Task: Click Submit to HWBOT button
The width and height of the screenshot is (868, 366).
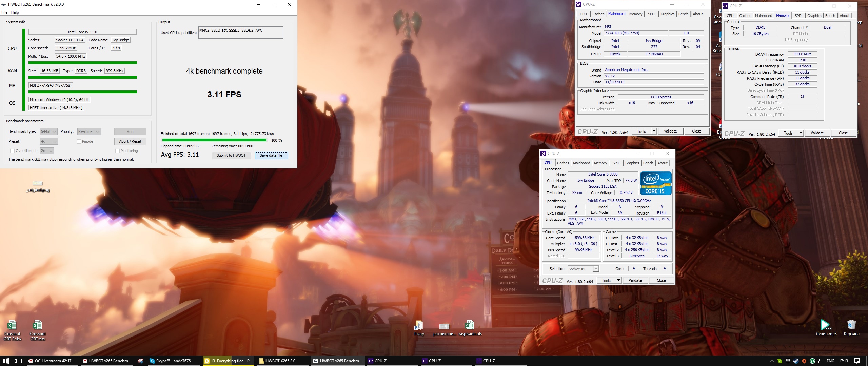Action: coord(231,155)
